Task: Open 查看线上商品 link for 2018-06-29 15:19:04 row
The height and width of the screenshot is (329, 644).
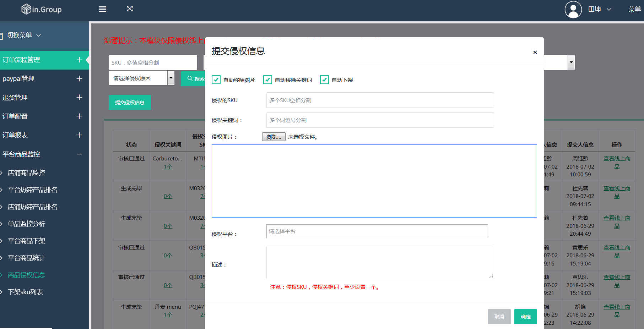Action: [x=617, y=252]
